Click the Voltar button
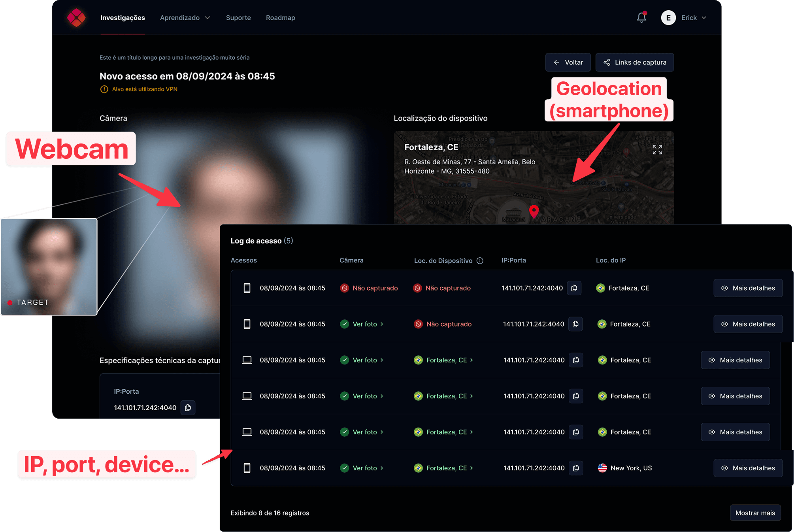This screenshot has width=794, height=532. (568, 62)
